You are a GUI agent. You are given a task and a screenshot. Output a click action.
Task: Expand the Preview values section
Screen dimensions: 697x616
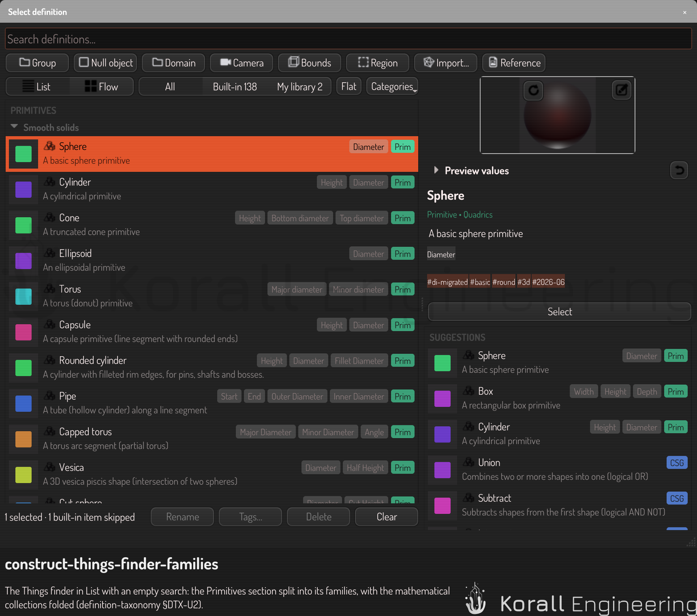[436, 170]
